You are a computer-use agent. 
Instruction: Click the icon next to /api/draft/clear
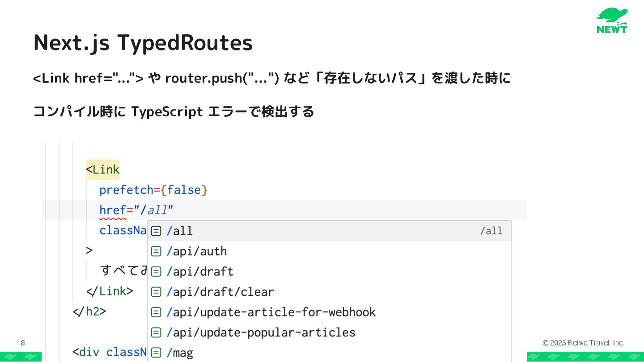pos(156,292)
